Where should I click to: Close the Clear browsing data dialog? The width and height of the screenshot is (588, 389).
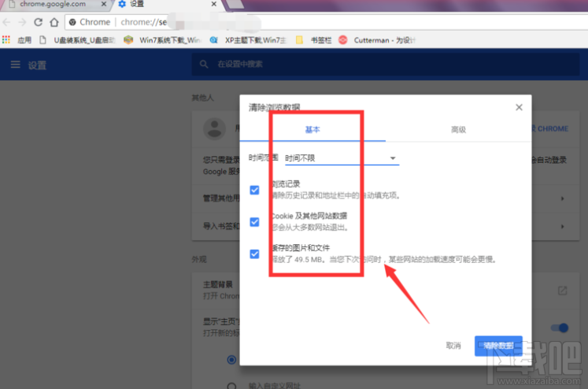point(519,107)
